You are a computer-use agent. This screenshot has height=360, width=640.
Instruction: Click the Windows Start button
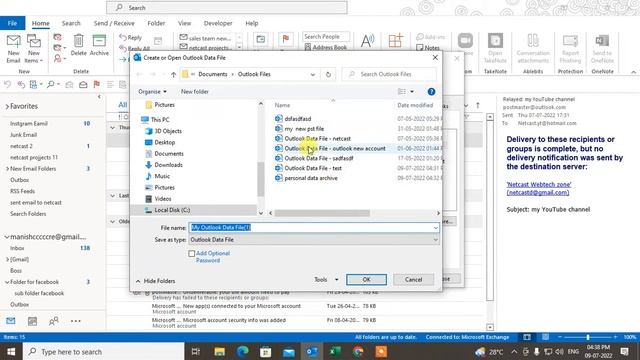click(x=11, y=351)
